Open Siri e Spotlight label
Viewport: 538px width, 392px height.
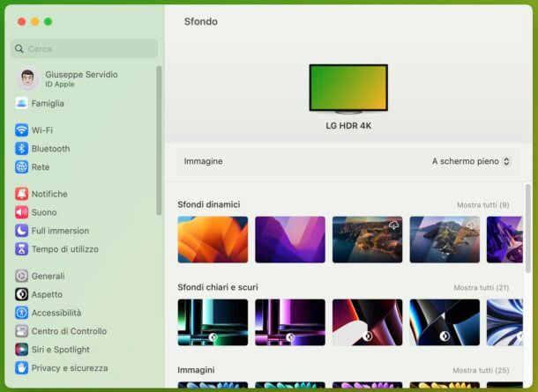point(60,350)
